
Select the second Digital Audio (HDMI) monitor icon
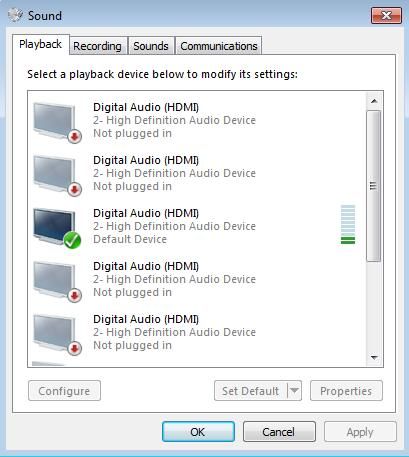tap(57, 176)
